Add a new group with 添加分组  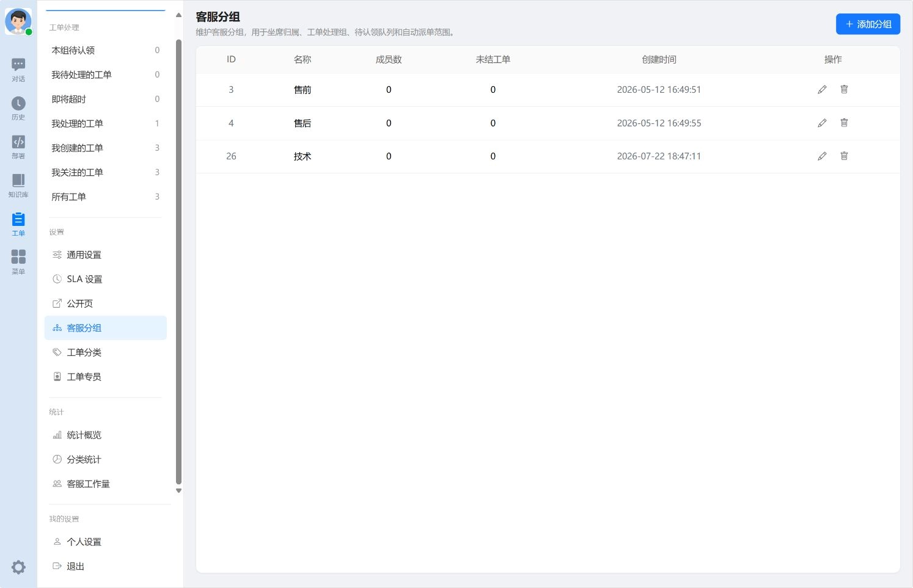click(x=868, y=24)
